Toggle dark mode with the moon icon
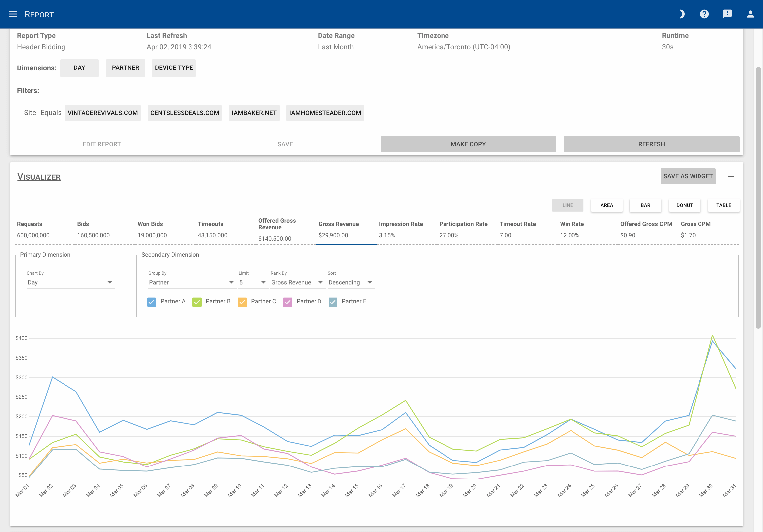 click(x=681, y=14)
